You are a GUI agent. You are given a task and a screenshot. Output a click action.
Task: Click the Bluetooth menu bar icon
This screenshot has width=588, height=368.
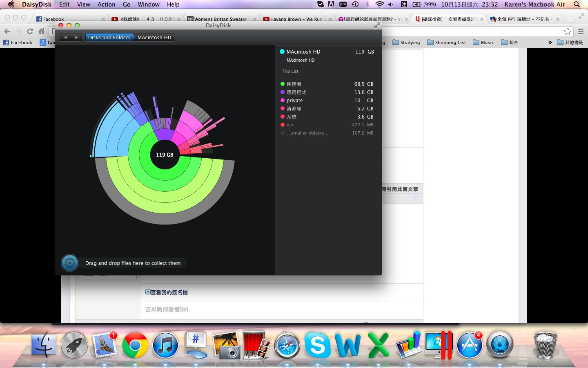point(367,4)
